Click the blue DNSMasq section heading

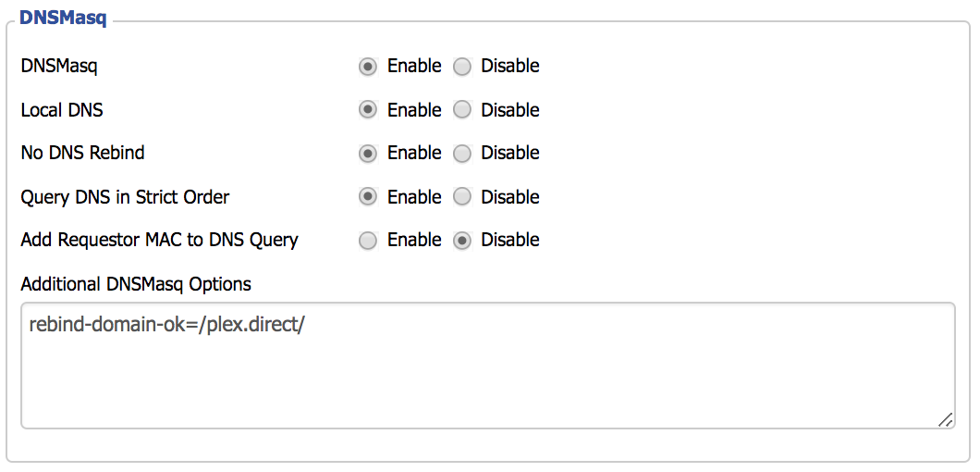click(63, 18)
